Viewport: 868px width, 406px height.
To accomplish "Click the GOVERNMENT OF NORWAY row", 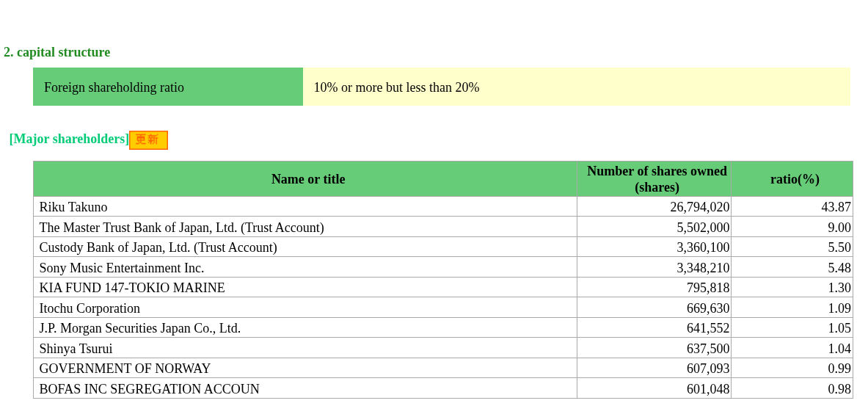I will 125,369.
